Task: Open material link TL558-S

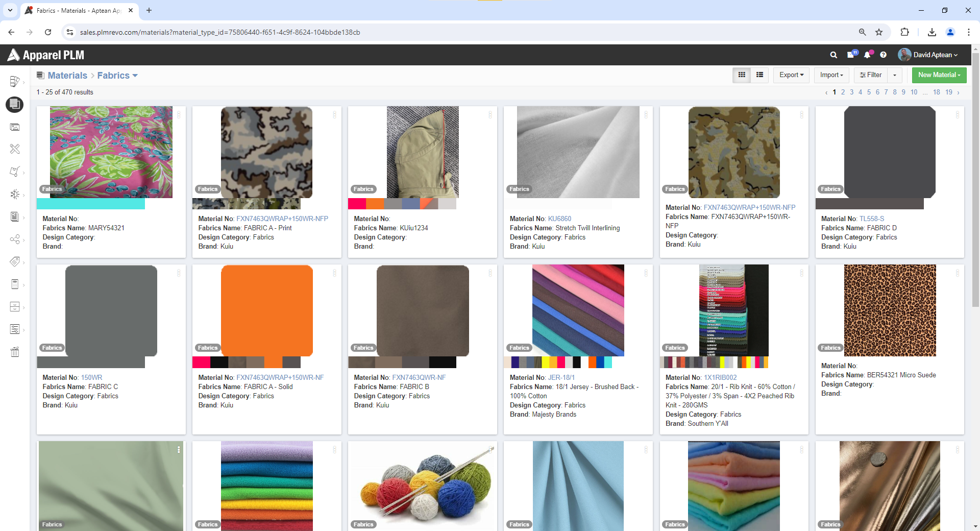Action: point(872,219)
